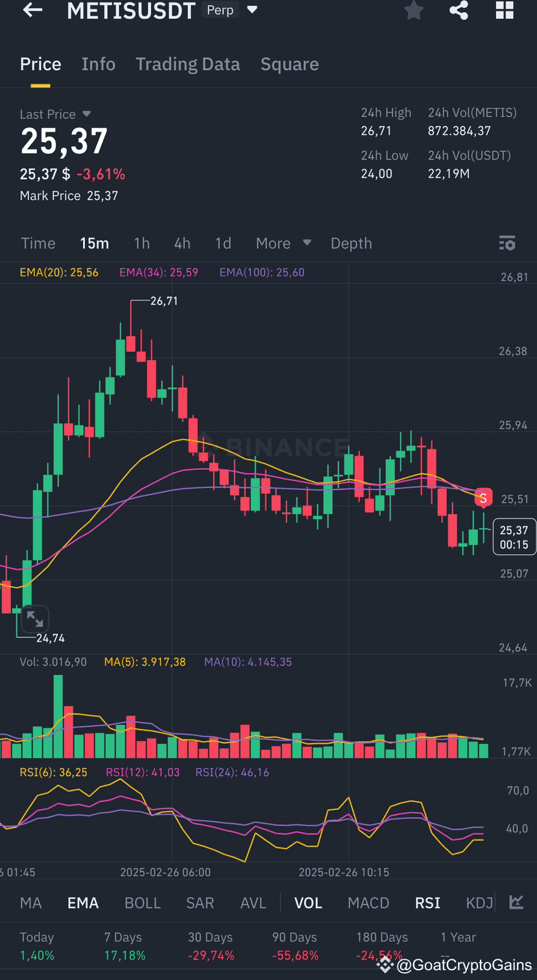This screenshot has width=537, height=980.
Task: Expand the chart to fullscreen
Action: click(34, 619)
